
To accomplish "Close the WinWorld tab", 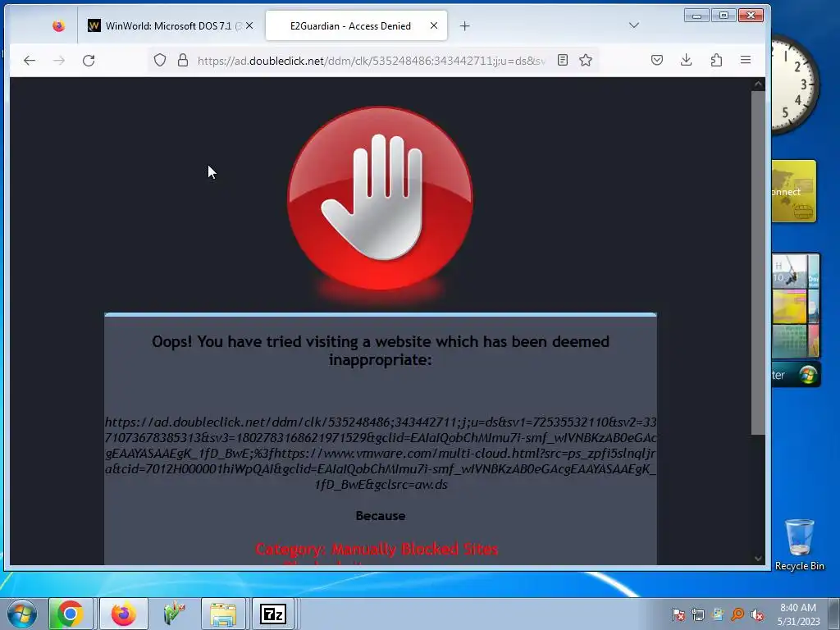I will [249, 25].
